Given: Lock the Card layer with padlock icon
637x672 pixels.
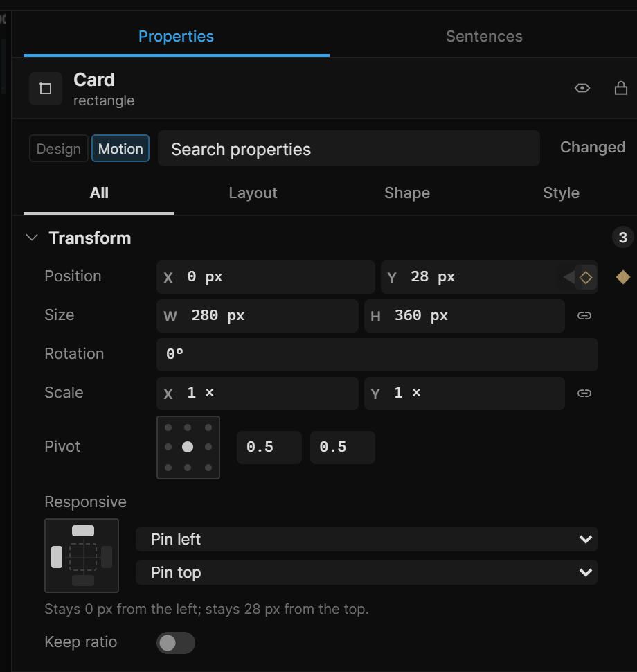Looking at the screenshot, I should 620,88.
